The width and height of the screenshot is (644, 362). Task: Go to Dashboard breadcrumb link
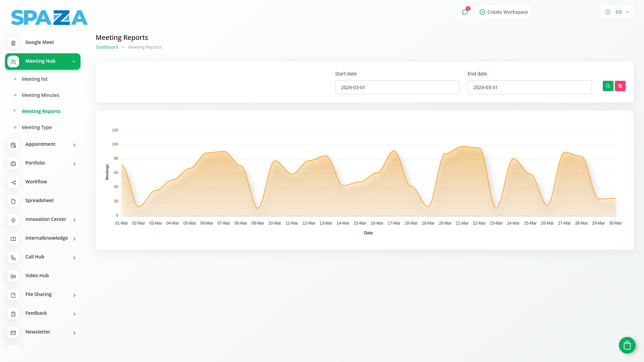(107, 47)
